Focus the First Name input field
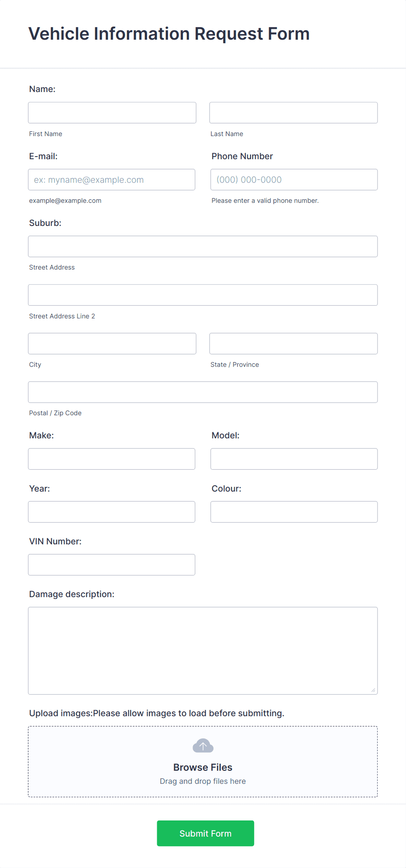Viewport: 406px width, 868px height. coord(112,113)
